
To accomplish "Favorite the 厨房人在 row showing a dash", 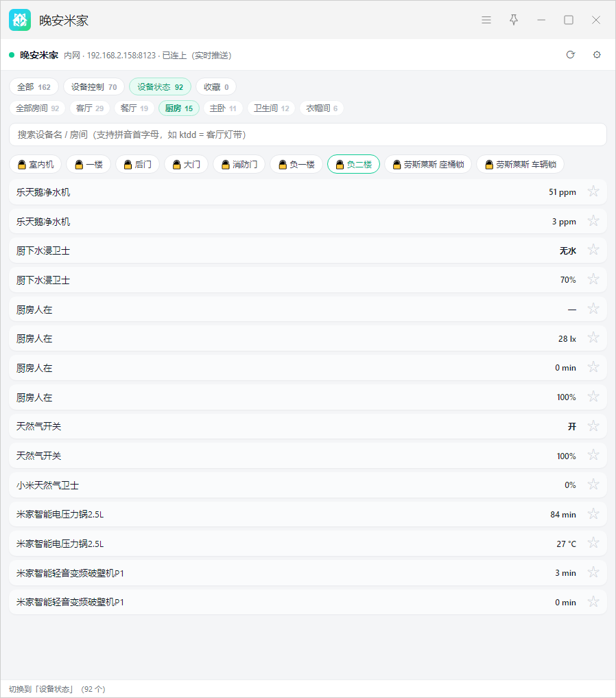I will 593,309.
